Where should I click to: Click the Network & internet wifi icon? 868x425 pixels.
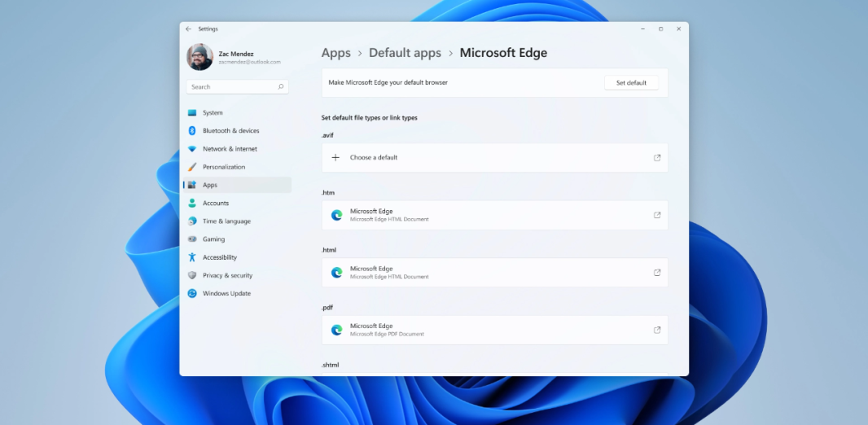coord(192,149)
